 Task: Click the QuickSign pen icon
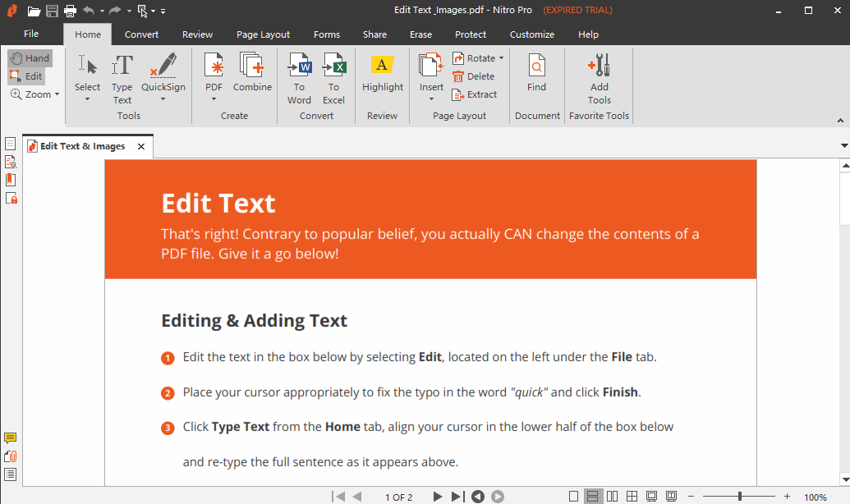pos(163,67)
